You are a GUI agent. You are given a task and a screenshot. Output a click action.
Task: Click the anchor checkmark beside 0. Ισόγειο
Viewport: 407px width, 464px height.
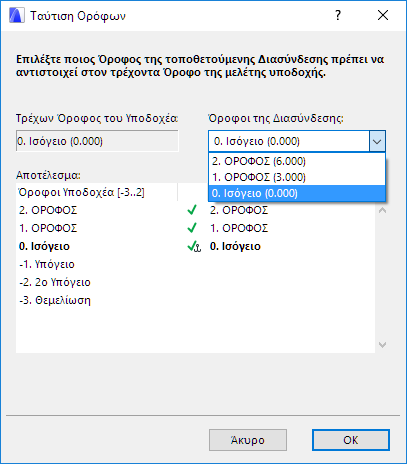pyautogui.click(x=194, y=246)
